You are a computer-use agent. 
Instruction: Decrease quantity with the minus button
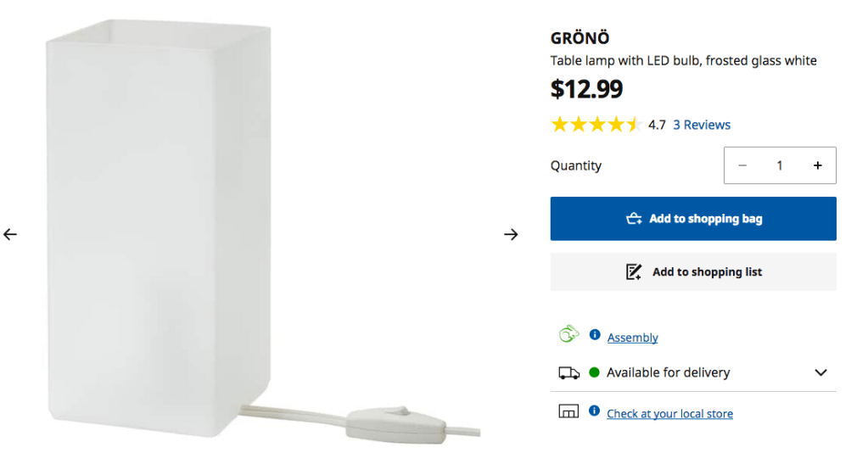tap(742, 165)
